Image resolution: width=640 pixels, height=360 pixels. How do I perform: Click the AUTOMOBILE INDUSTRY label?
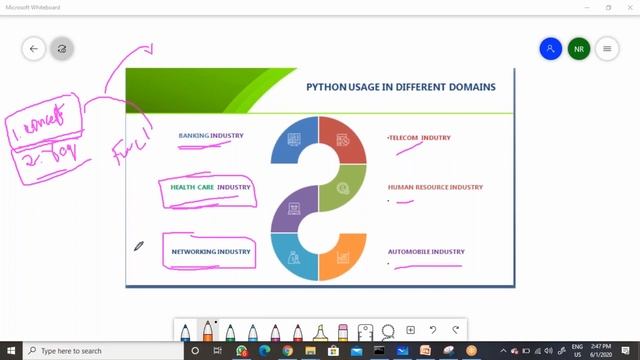tap(426, 252)
